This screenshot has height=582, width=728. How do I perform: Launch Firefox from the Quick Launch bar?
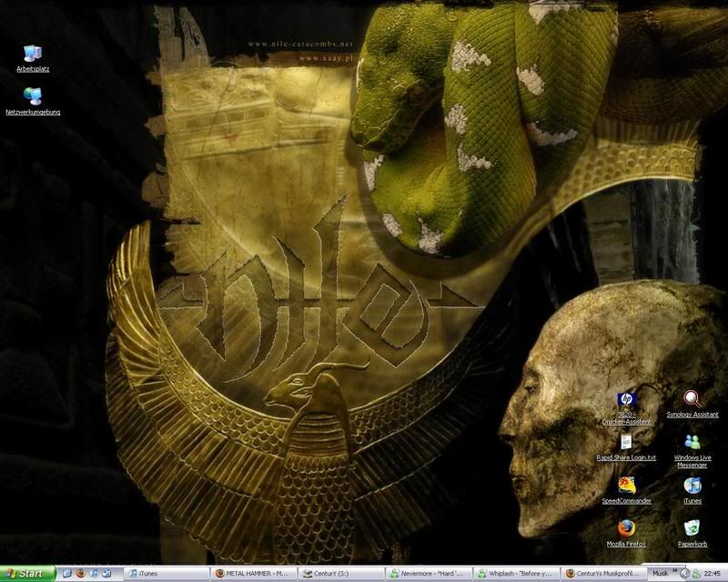80,574
